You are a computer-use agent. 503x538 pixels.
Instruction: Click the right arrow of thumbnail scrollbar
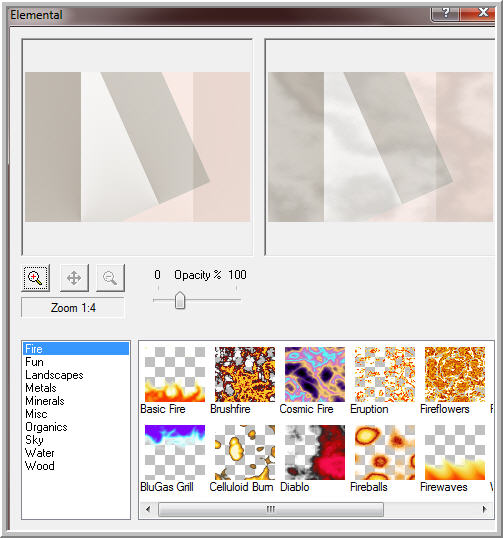484,509
